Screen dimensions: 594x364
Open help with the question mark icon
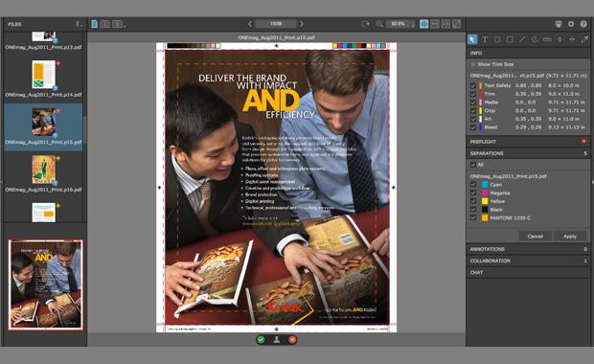583,24
